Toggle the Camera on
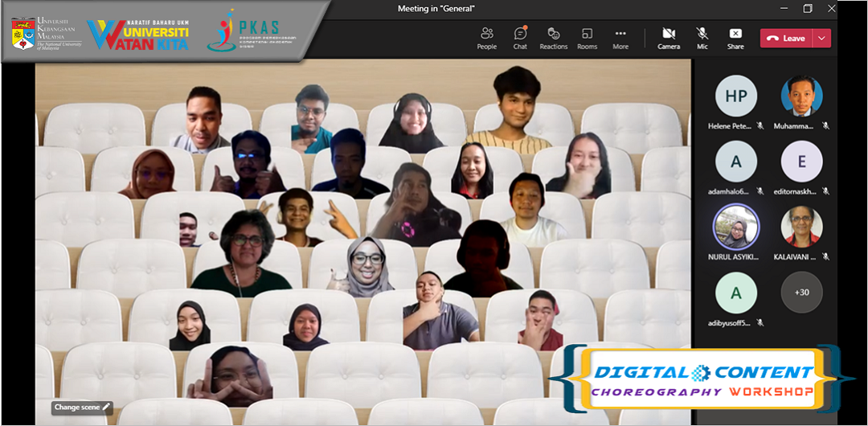868x426 pixels. coord(668,38)
